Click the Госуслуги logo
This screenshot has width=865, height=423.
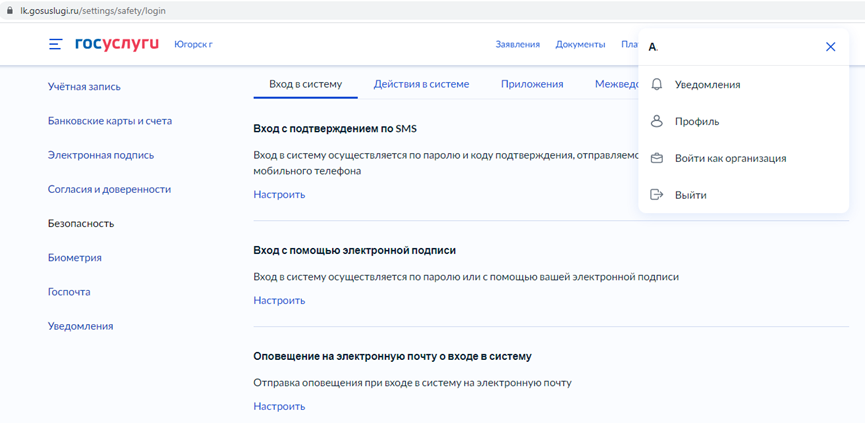tap(116, 44)
